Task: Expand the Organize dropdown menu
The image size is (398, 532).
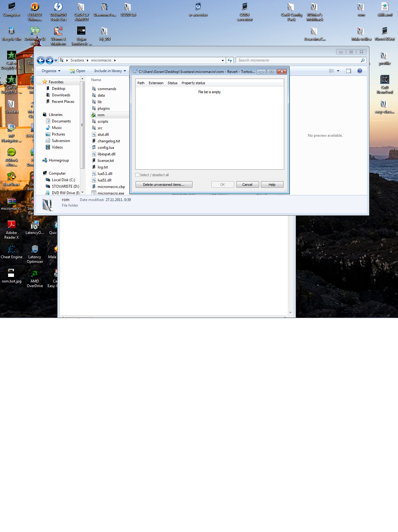Action: pyautogui.click(x=51, y=71)
